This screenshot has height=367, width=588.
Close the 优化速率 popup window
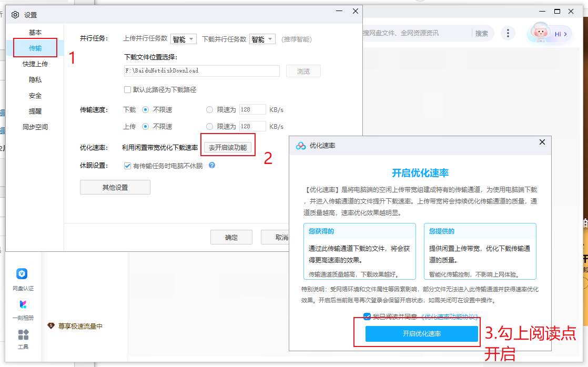[x=542, y=142]
